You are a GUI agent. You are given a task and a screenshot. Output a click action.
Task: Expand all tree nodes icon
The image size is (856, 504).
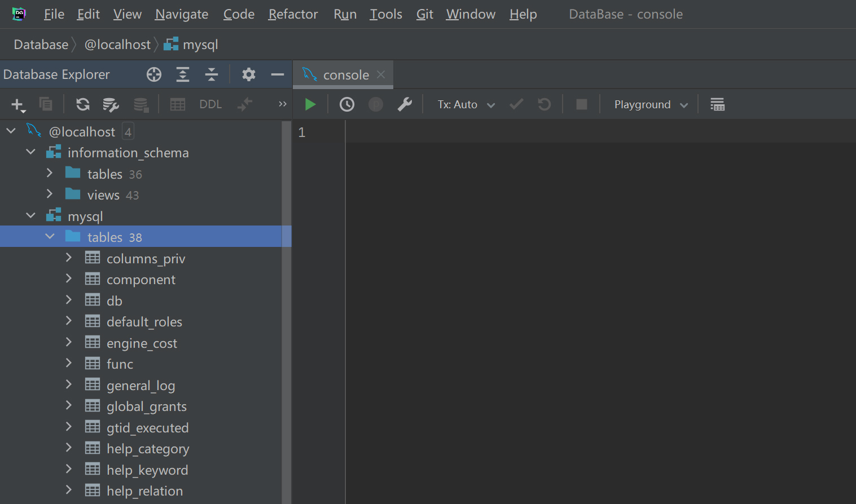click(183, 74)
